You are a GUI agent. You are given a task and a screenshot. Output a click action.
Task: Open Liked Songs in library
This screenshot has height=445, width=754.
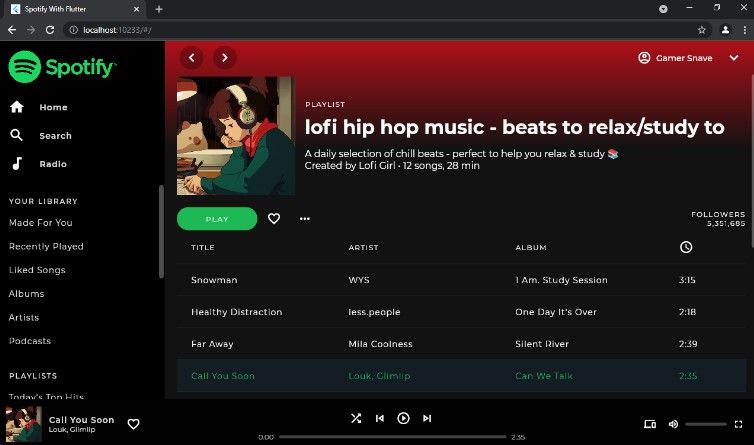tap(37, 270)
